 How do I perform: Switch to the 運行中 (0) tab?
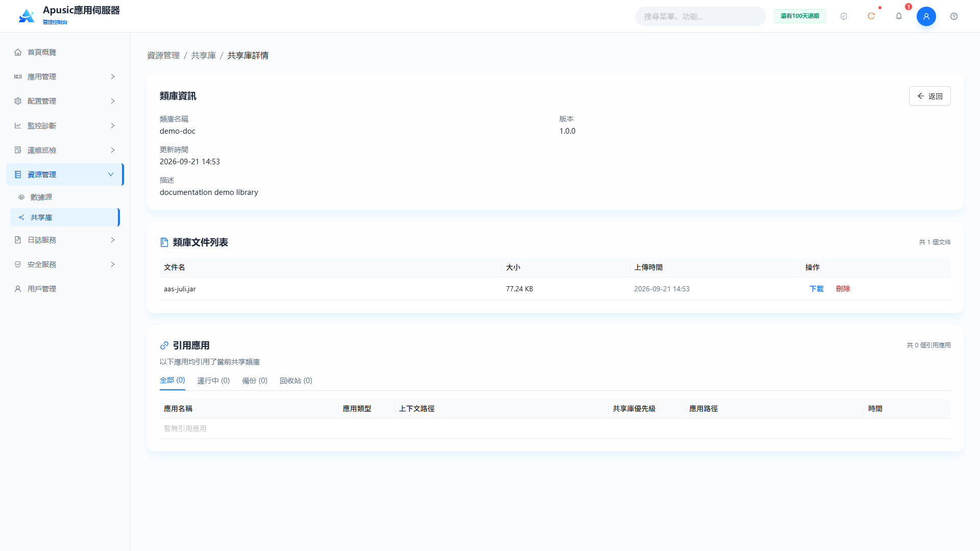tap(213, 381)
